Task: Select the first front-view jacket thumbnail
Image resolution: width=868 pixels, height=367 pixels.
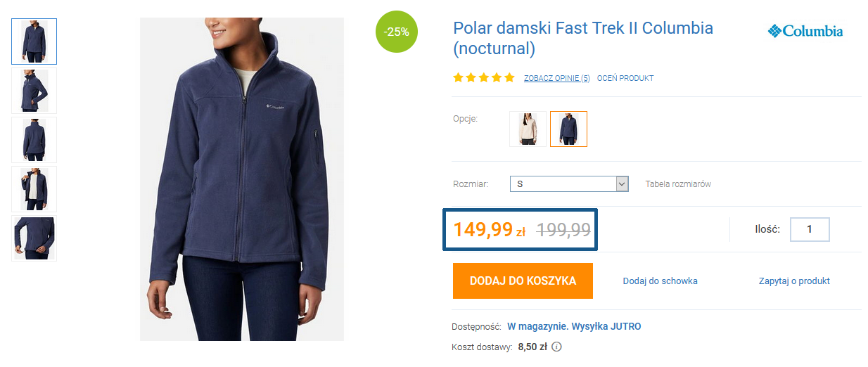Action: [x=34, y=41]
